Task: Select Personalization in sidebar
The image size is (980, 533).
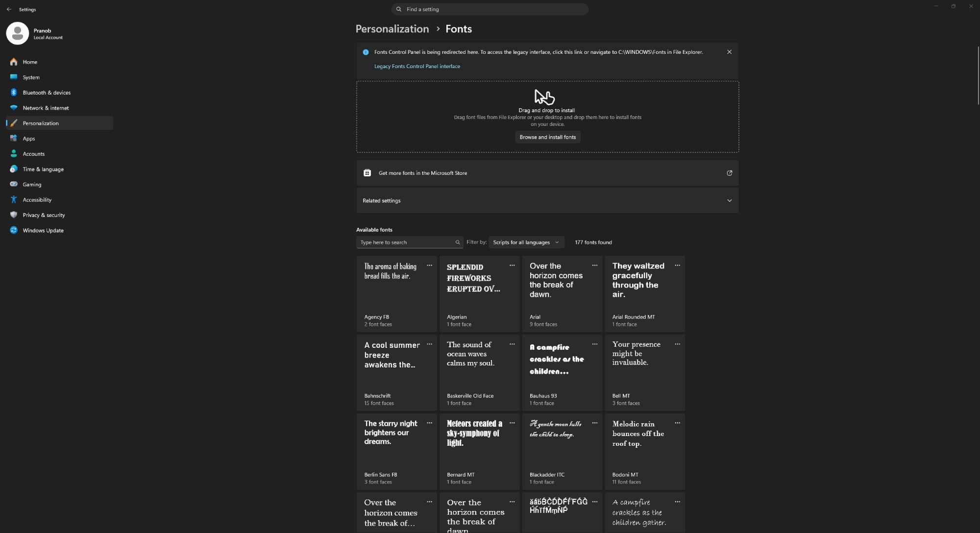Action: (x=59, y=123)
